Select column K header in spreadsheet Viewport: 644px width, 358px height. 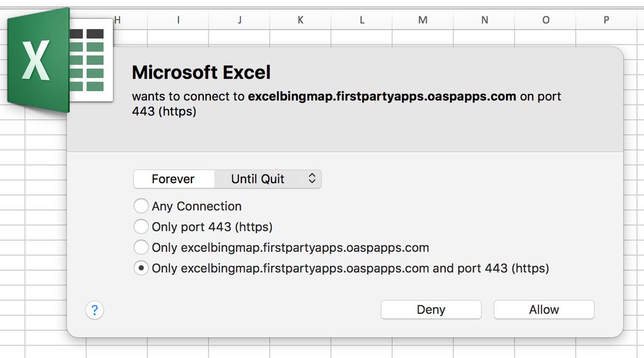tap(301, 20)
